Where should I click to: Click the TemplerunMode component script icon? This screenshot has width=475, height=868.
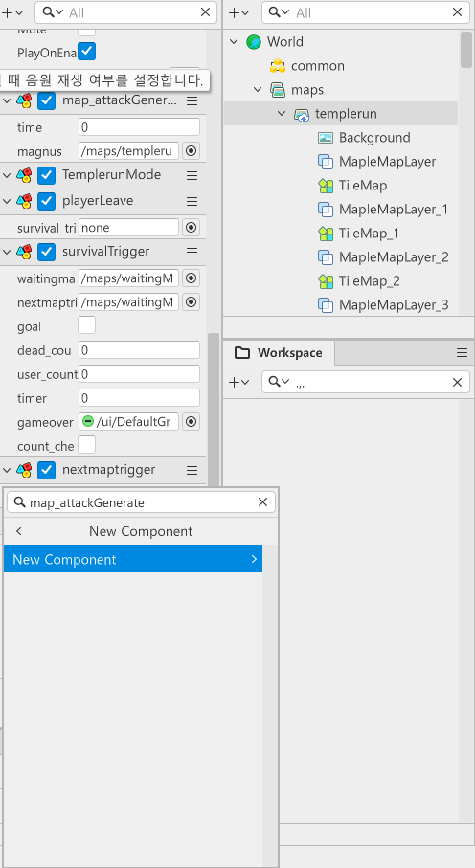click(24, 175)
